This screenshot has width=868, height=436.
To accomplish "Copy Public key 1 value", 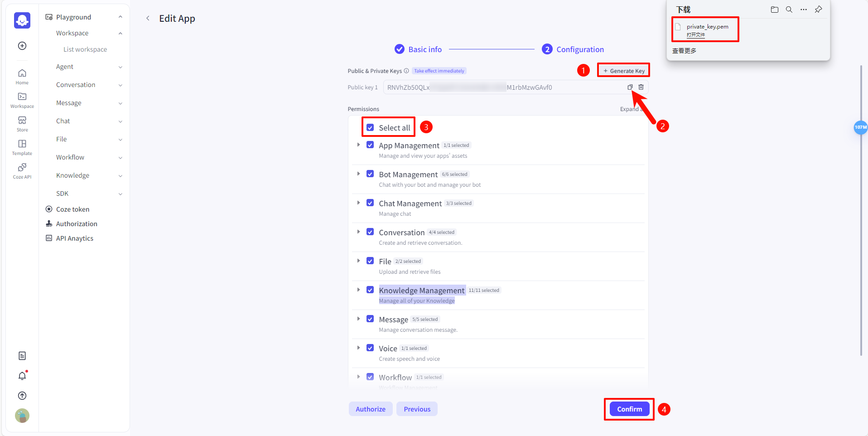I will (630, 87).
